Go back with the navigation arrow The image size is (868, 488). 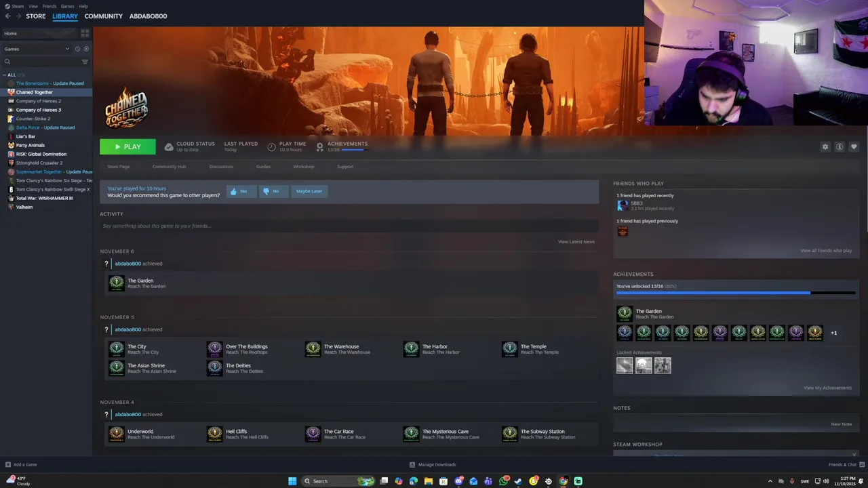pyautogui.click(x=8, y=16)
